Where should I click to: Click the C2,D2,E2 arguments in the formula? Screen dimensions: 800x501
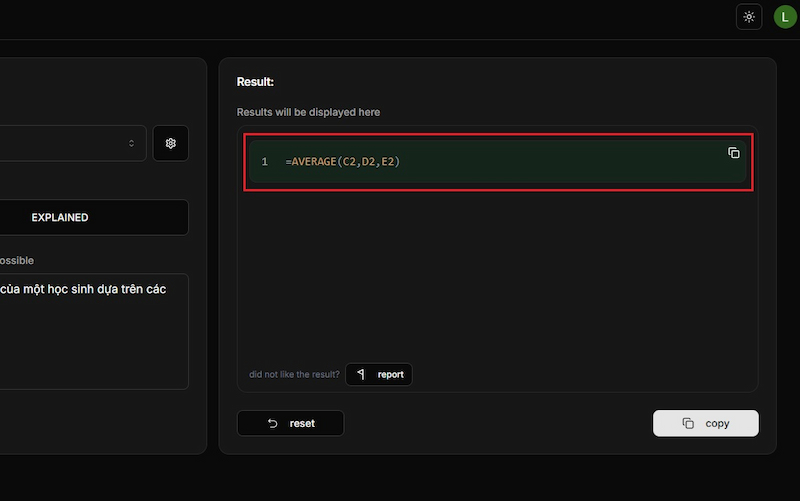[x=368, y=161]
